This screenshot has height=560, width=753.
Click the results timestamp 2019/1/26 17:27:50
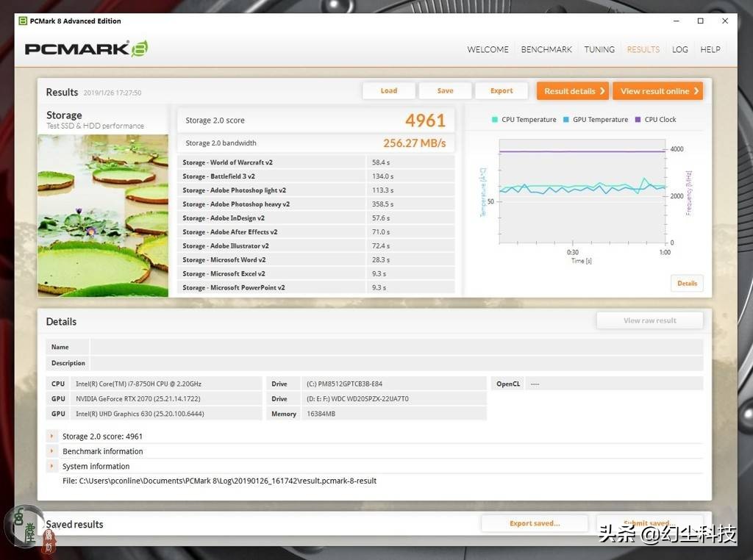[113, 93]
